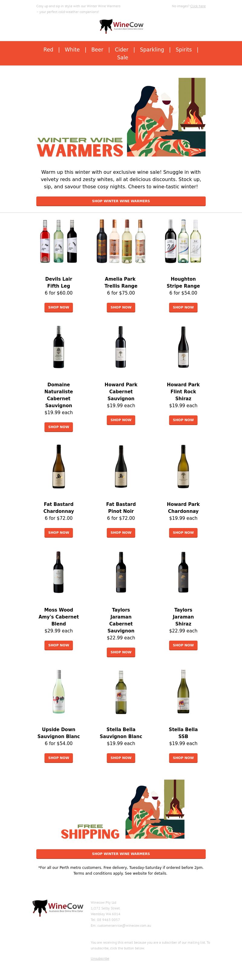
Task: Select the Sparkling menu item
Action: tap(152, 49)
